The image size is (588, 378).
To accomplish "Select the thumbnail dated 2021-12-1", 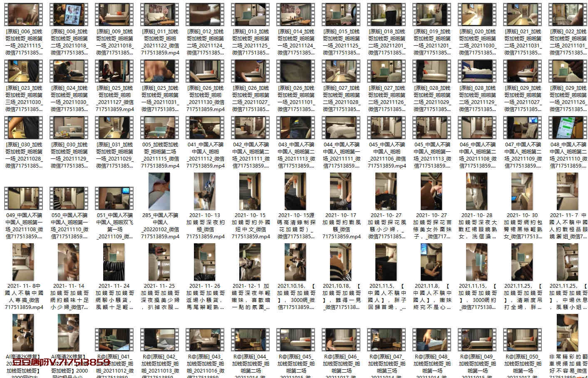I will point(251,262).
